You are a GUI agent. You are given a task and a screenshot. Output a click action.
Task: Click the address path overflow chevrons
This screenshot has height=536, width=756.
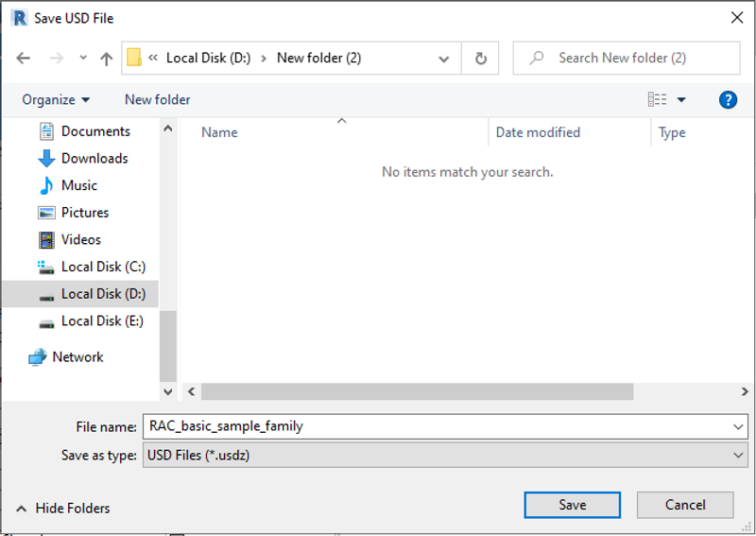click(153, 58)
